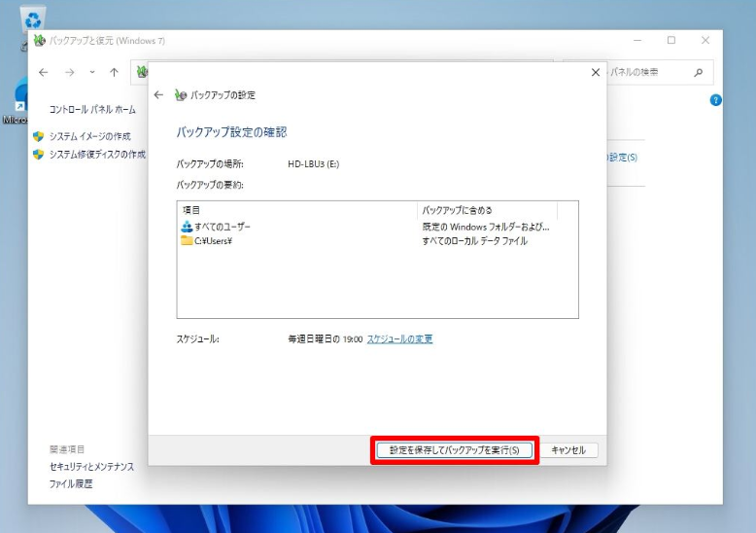This screenshot has width=756, height=533.
Task: Click the users icon beside すべてのユーザー
Action: click(187, 227)
